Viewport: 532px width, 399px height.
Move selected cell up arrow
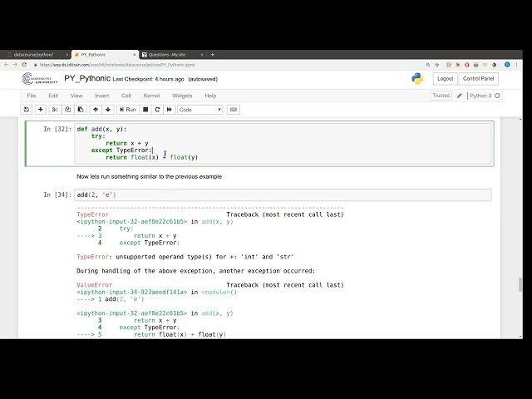[x=96, y=110]
